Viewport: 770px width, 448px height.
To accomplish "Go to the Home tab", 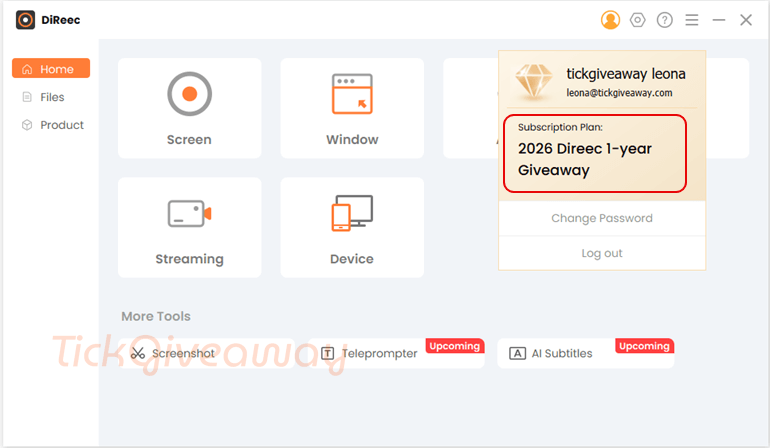I will [51, 68].
